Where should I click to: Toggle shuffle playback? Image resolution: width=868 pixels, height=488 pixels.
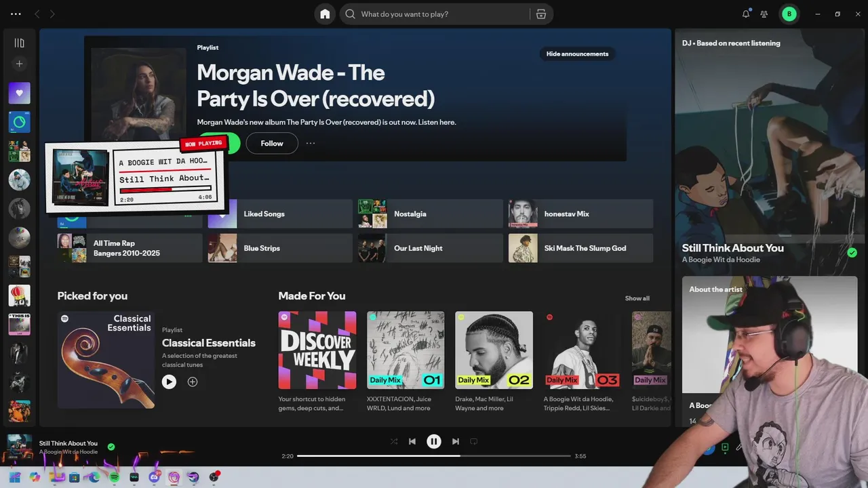[x=394, y=441]
